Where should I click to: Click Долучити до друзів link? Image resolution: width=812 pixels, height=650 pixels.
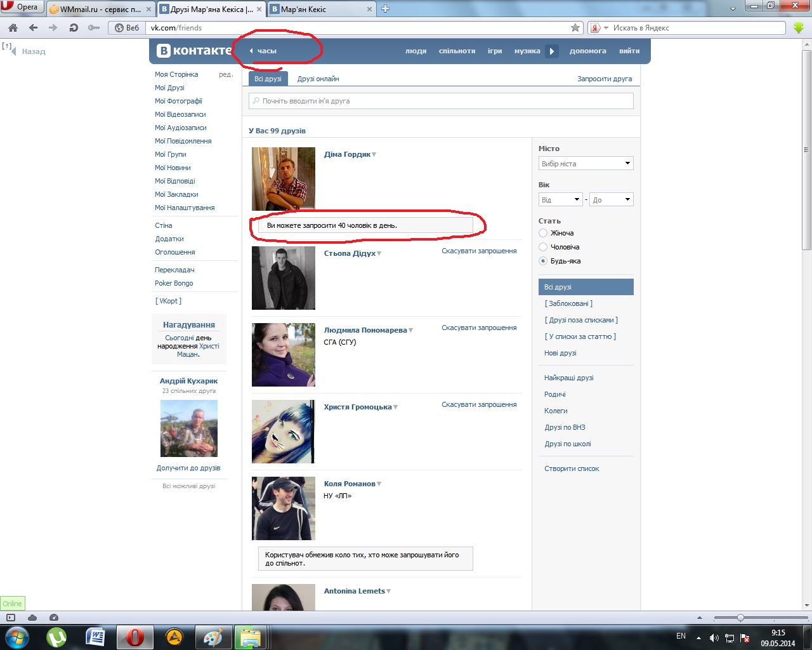tap(188, 468)
